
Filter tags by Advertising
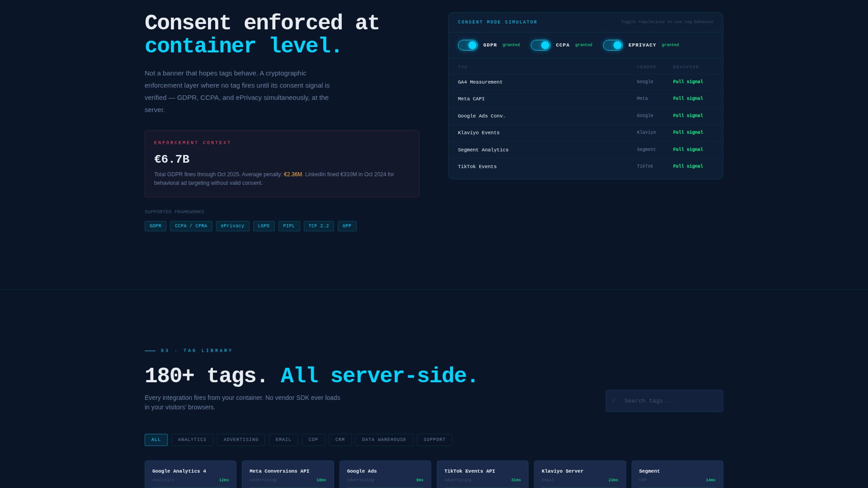[241, 440]
